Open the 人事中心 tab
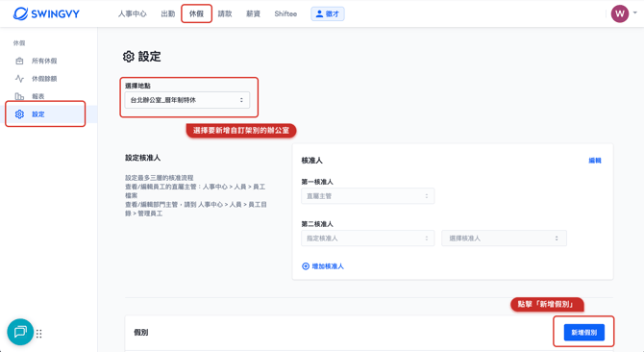This screenshot has height=352, width=644. coord(133,13)
